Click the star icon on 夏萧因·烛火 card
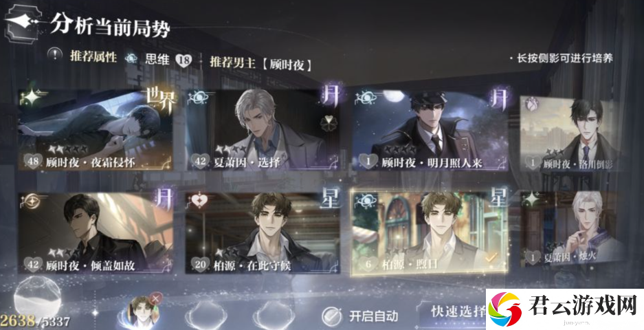Screen dimensions: 644x330 coord(532,199)
